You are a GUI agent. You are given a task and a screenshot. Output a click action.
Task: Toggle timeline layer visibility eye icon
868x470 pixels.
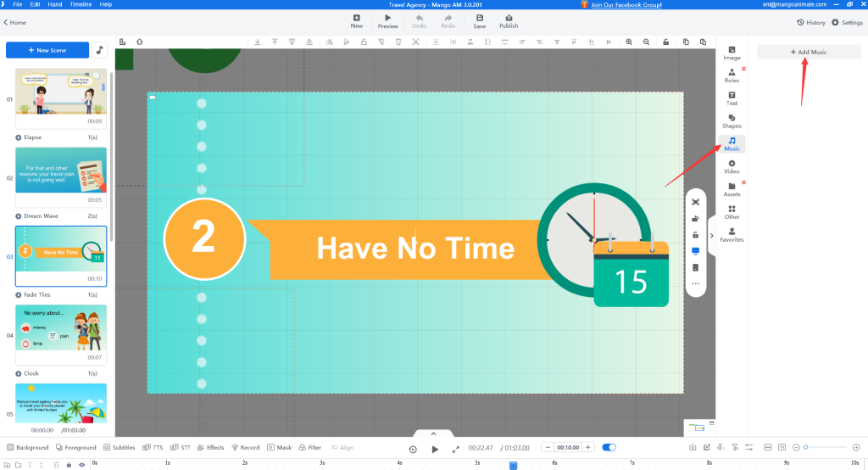[x=81, y=464]
